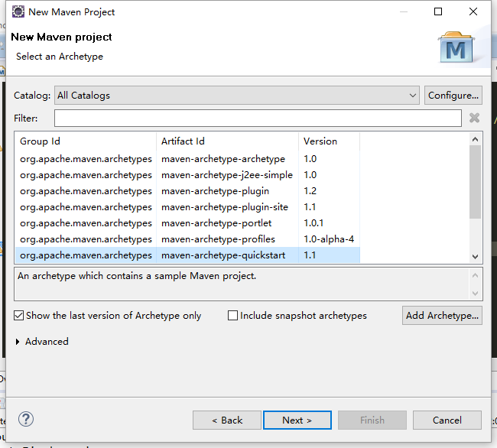
Task: Select the maven-archetype-plugin row
Action: coord(187,191)
